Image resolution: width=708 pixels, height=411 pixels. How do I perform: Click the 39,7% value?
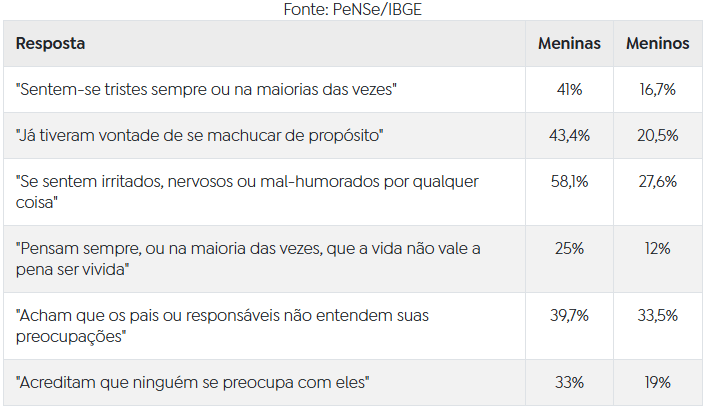pos(569,315)
